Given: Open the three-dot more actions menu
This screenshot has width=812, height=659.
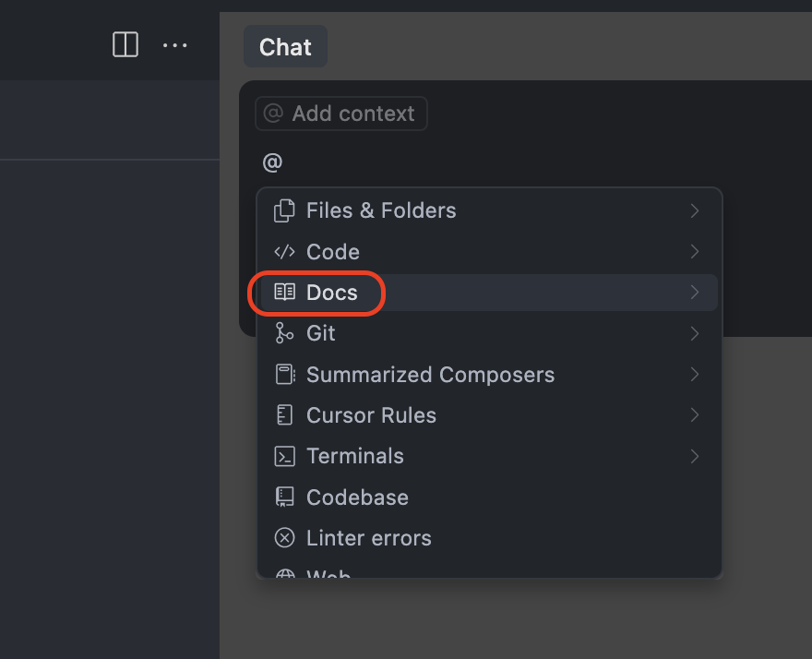Looking at the screenshot, I should (174, 44).
